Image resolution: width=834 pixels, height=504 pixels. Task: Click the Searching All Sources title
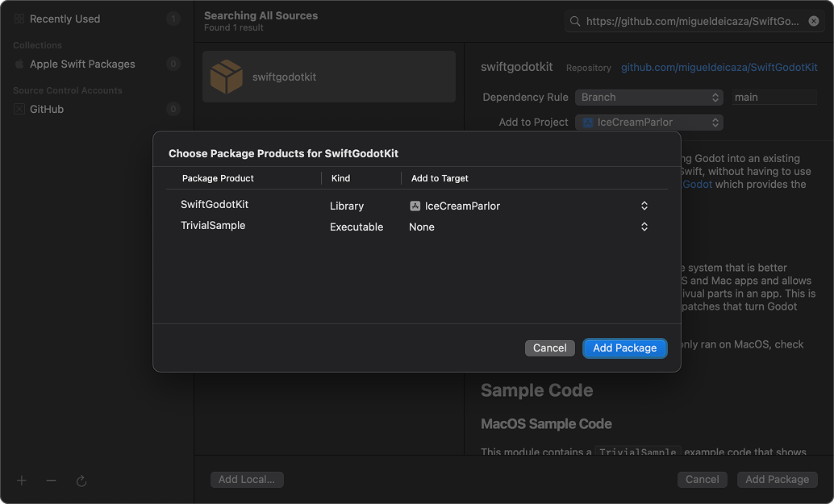click(261, 15)
